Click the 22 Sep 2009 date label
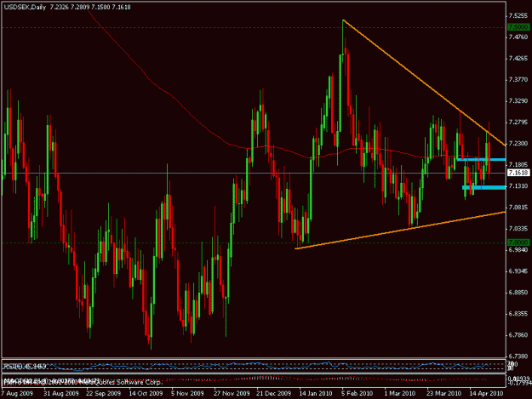The height and width of the screenshot is (399, 532). click(x=104, y=393)
